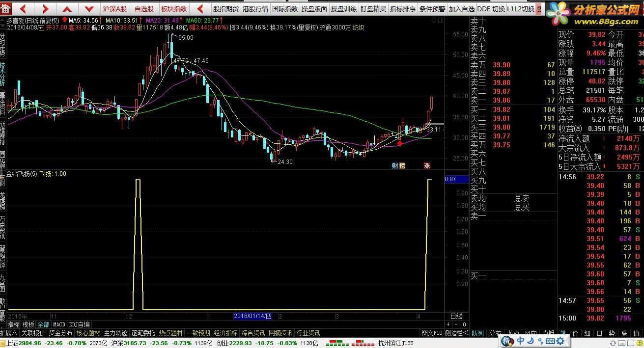Viewport: 644px width, 348px height.
Task: Open the 行业资讯 bottom tab
Action: click(308, 333)
